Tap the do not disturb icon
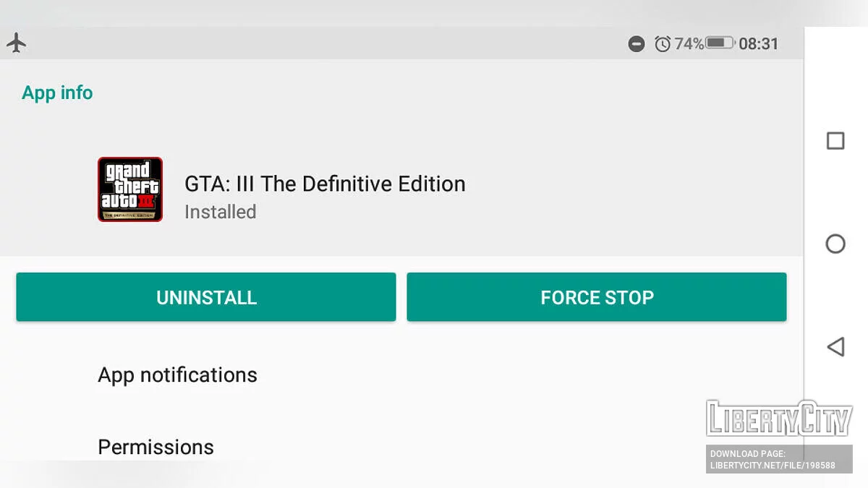The width and height of the screenshot is (868, 488). point(637,44)
